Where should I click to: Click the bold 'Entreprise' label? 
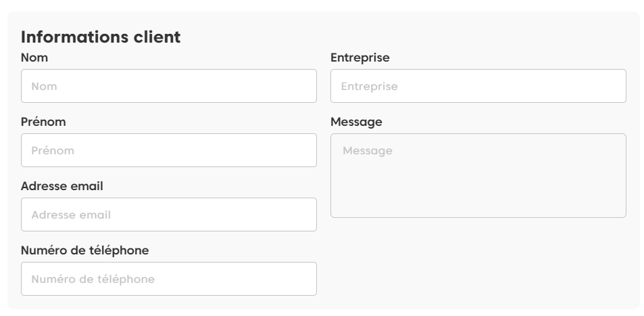coord(360,58)
